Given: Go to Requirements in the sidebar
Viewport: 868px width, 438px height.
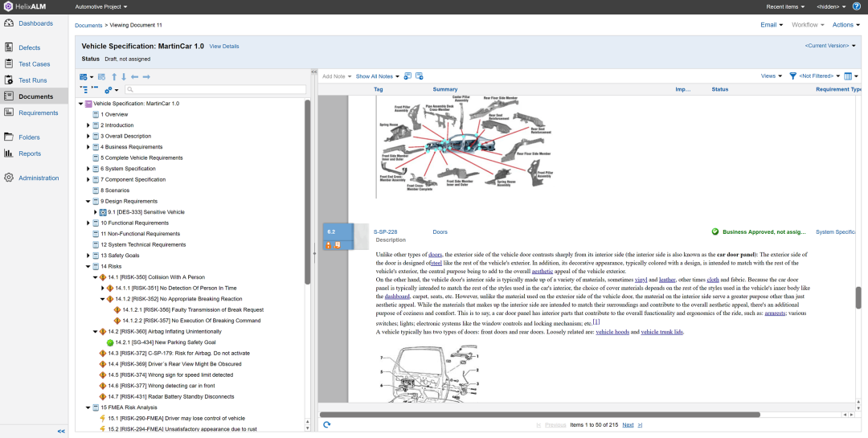Looking at the screenshot, I should pyautogui.click(x=38, y=113).
